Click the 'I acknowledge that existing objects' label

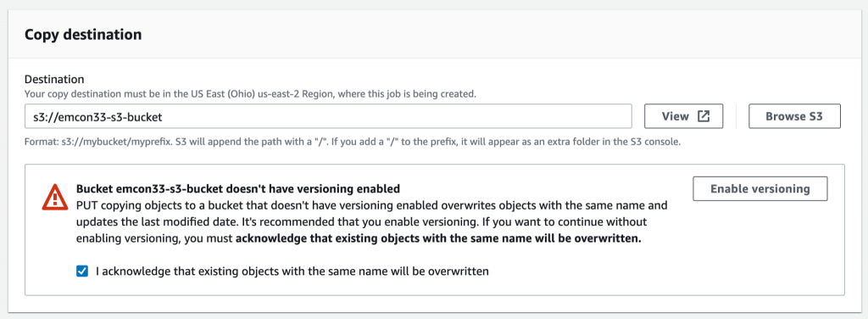click(x=292, y=272)
